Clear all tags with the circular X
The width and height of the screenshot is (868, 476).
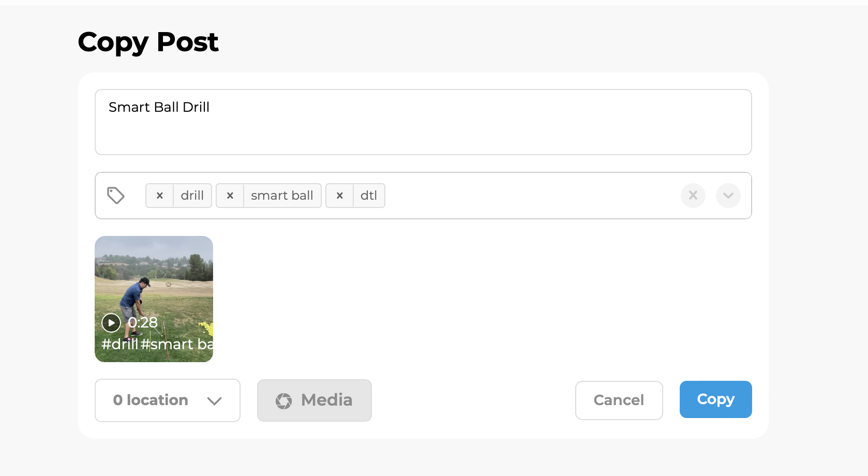click(693, 196)
